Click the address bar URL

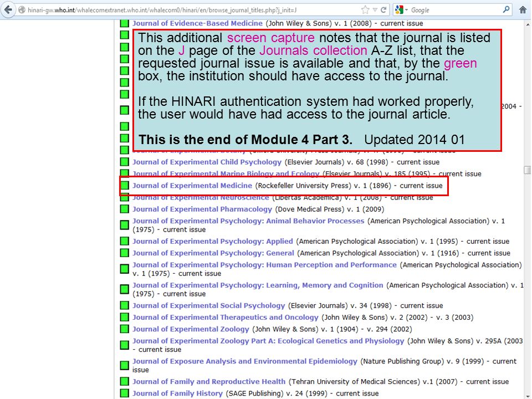point(162,10)
